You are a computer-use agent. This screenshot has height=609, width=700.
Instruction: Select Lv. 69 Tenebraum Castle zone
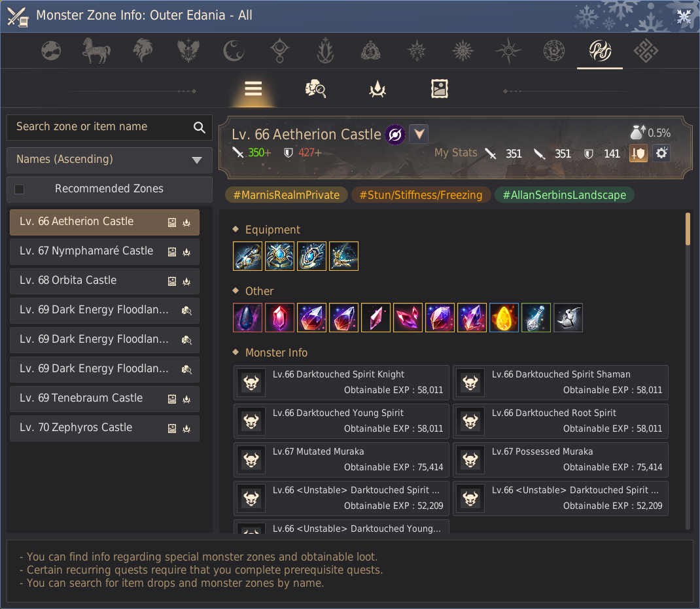click(x=105, y=399)
